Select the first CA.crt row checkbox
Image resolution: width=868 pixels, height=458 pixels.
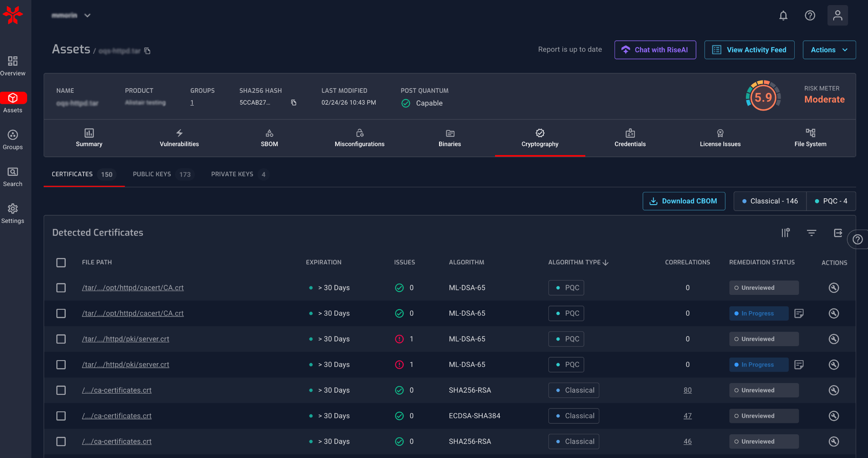(x=61, y=288)
